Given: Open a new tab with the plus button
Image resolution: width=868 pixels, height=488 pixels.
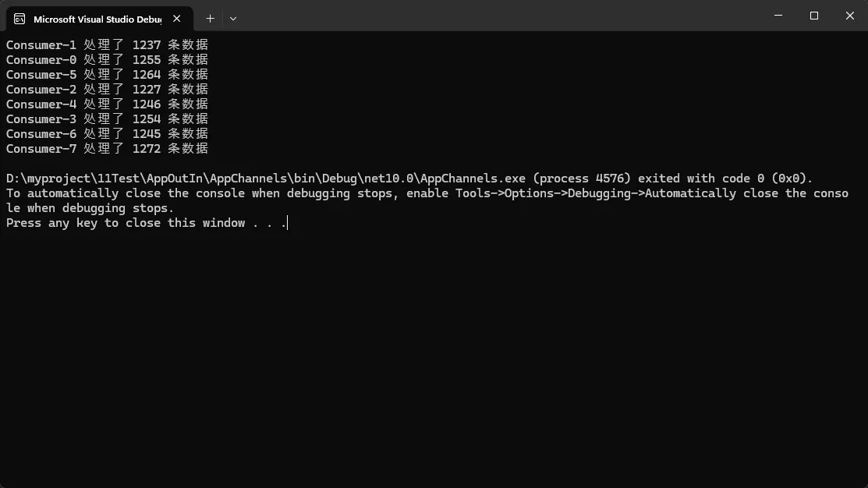Looking at the screenshot, I should [210, 18].
